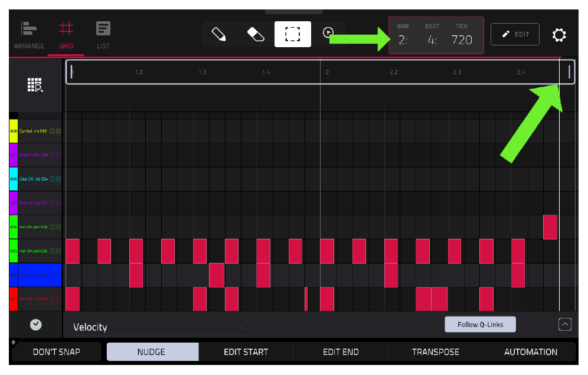Click timeline marker 2.3
The width and height of the screenshot is (588, 375).
[x=457, y=72]
